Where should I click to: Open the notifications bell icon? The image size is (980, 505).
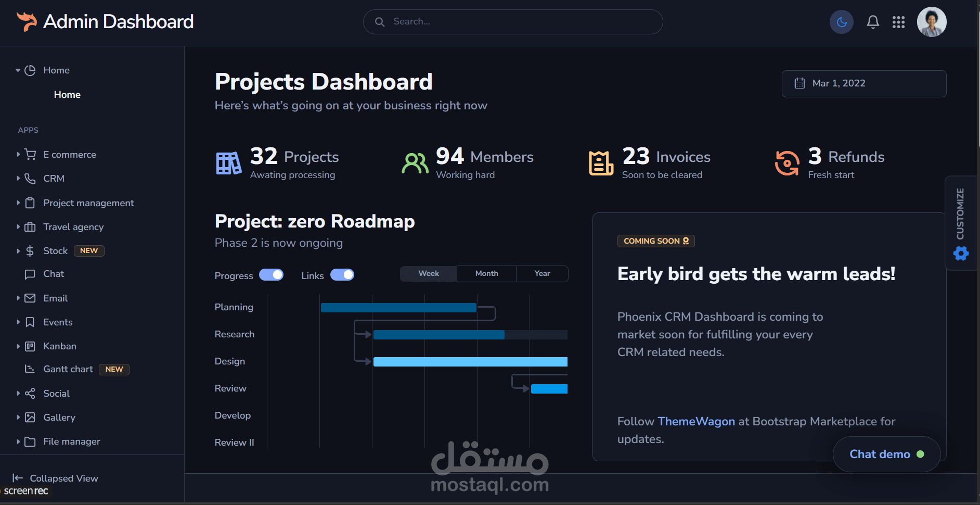tap(873, 22)
